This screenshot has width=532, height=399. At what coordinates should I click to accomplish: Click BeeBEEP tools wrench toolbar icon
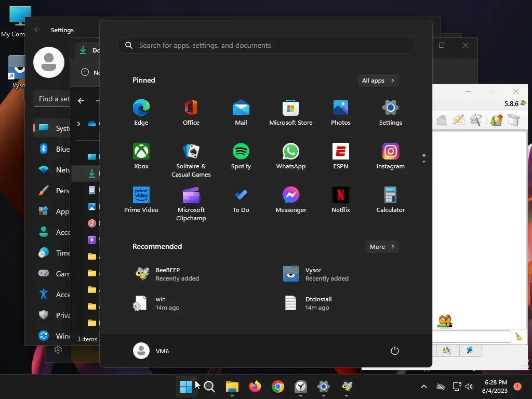pos(476,120)
